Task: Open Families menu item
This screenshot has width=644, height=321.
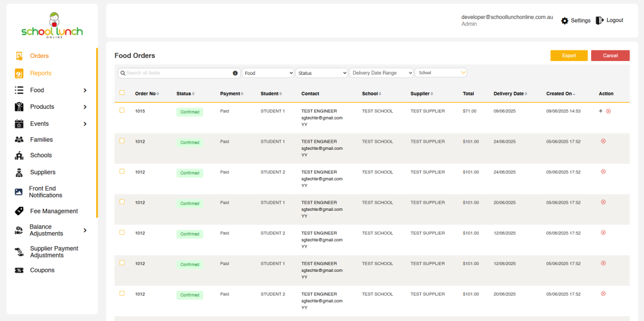Action: tap(42, 140)
